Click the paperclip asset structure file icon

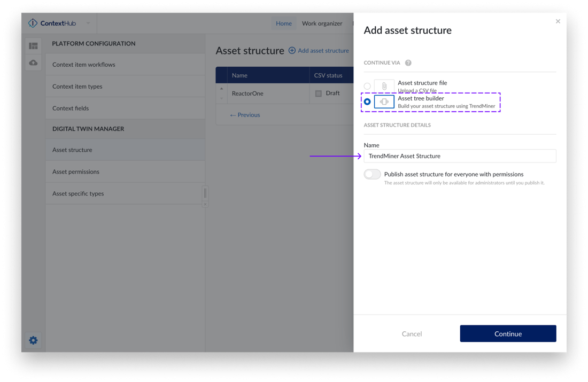pyautogui.click(x=384, y=86)
